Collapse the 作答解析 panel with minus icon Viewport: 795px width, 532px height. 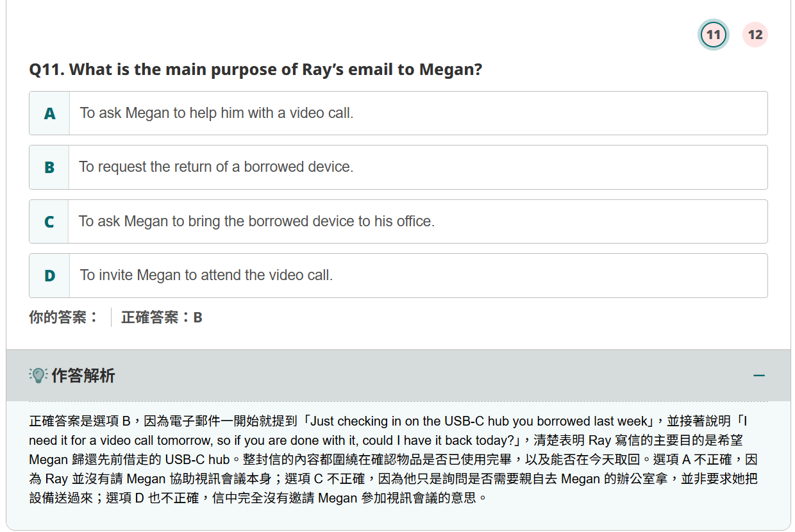759,376
